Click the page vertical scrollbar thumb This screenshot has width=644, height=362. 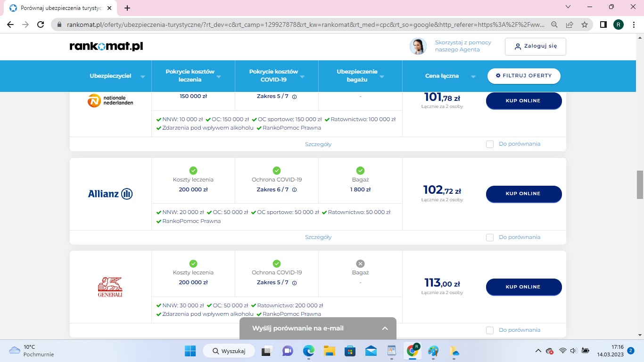[640, 184]
